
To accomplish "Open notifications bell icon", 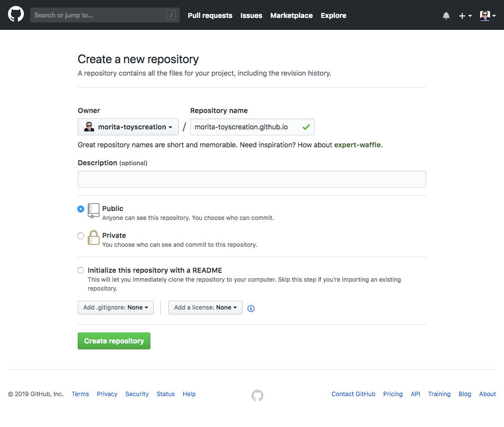I will (446, 15).
